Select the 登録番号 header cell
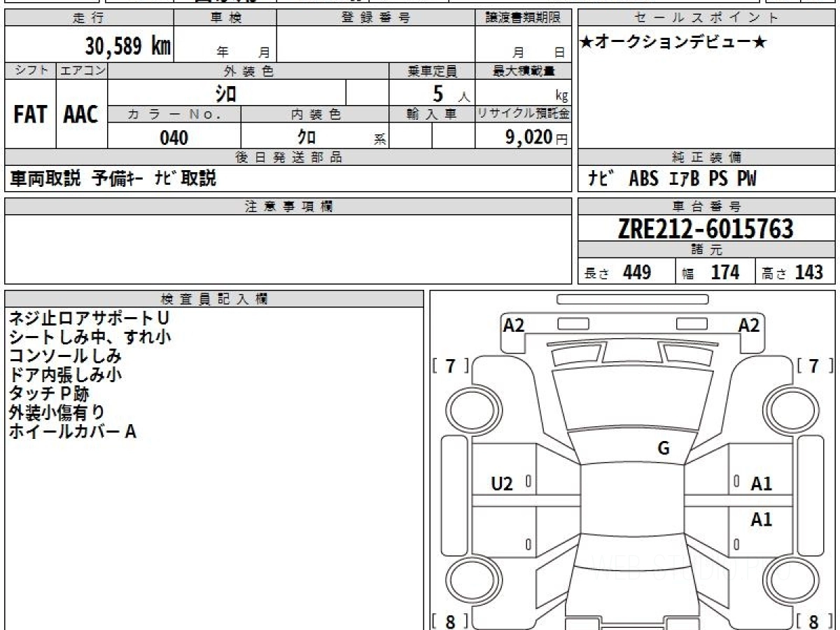 (376, 18)
